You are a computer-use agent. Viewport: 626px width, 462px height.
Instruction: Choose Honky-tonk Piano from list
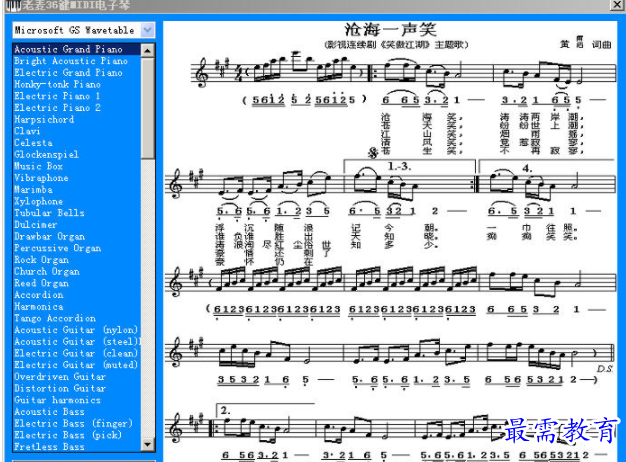tap(77, 84)
